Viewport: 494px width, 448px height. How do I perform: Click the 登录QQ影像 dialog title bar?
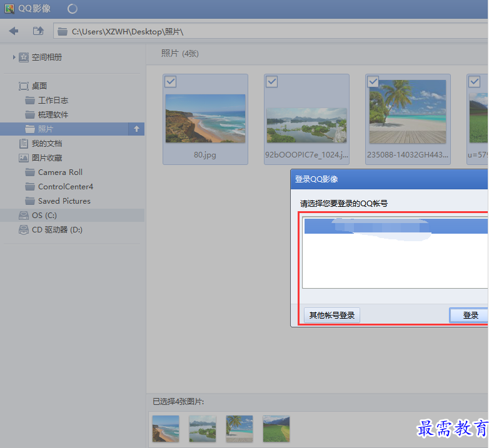[x=389, y=179]
